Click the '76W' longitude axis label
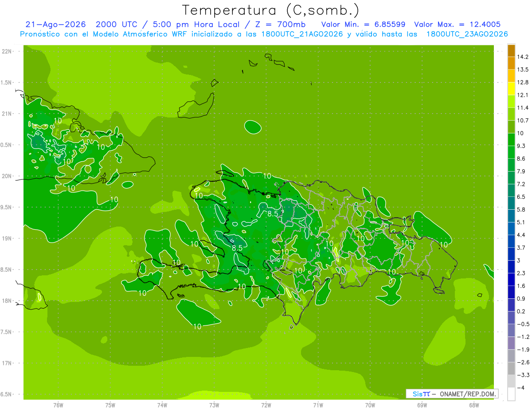Screen dimensions: 532x411 (58, 405)
